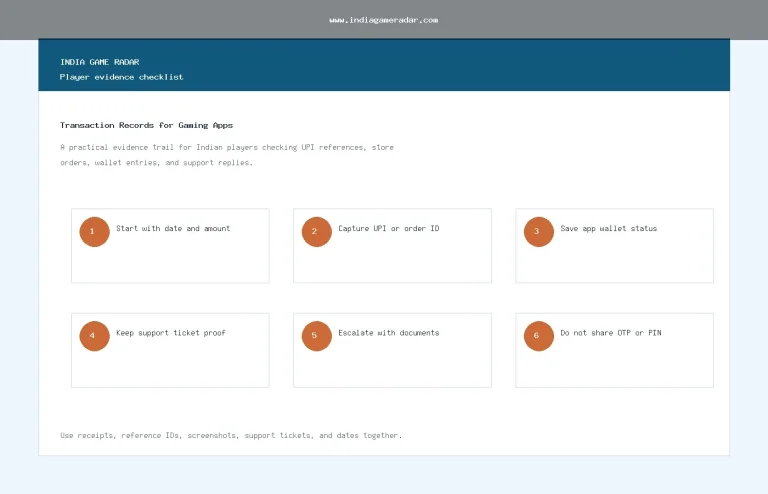Click the orange step 4 circle
Image resolution: width=768 pixels, height=494 pixels.
(95, 336)
